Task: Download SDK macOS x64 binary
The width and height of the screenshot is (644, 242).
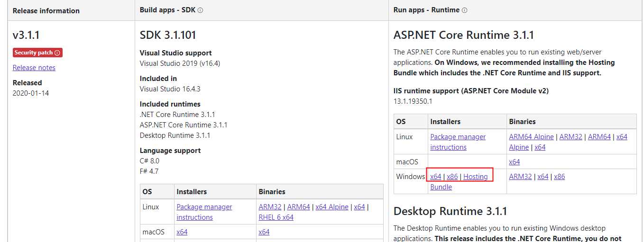Action: (264, 232)
